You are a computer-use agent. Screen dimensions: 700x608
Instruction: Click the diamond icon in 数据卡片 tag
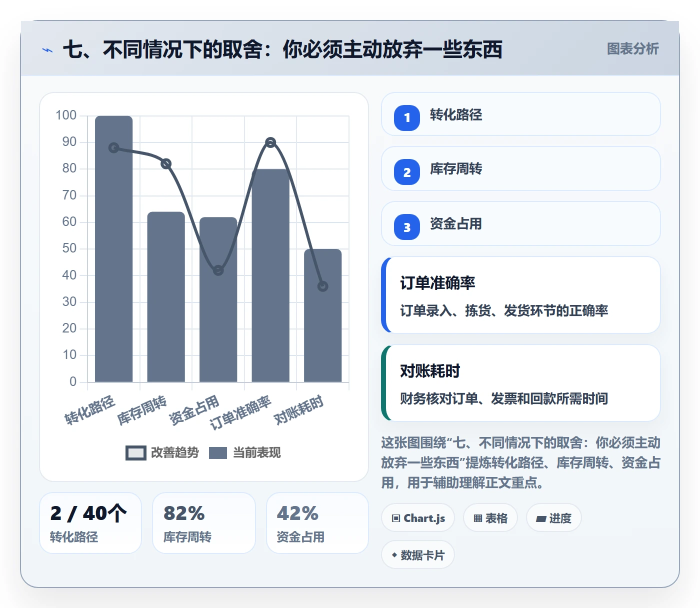pos(394,555)
